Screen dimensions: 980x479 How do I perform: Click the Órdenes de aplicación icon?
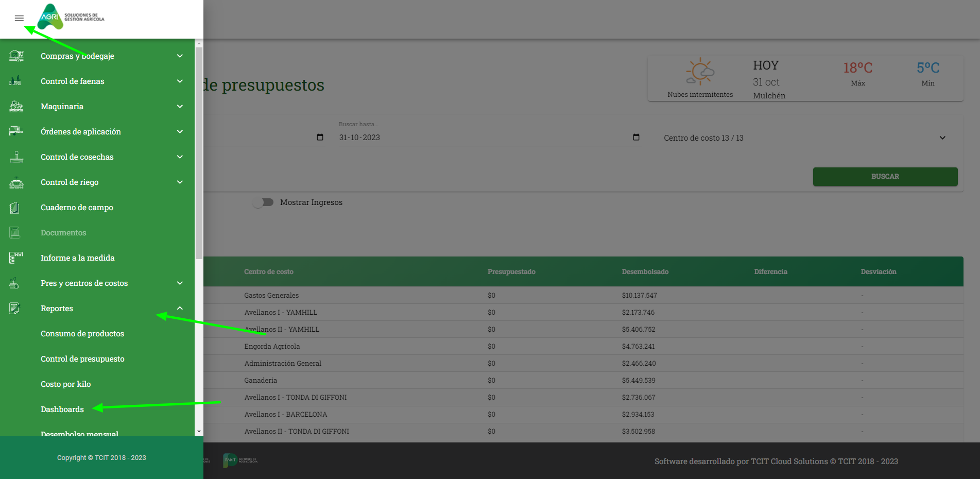click(x=16, y=131)
